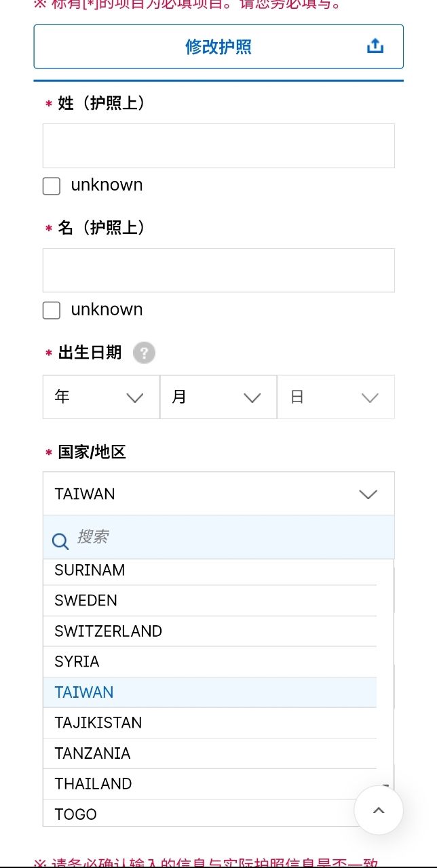Open the 日 (day) dropdown
Screen dimensions: 437x868
335,397
